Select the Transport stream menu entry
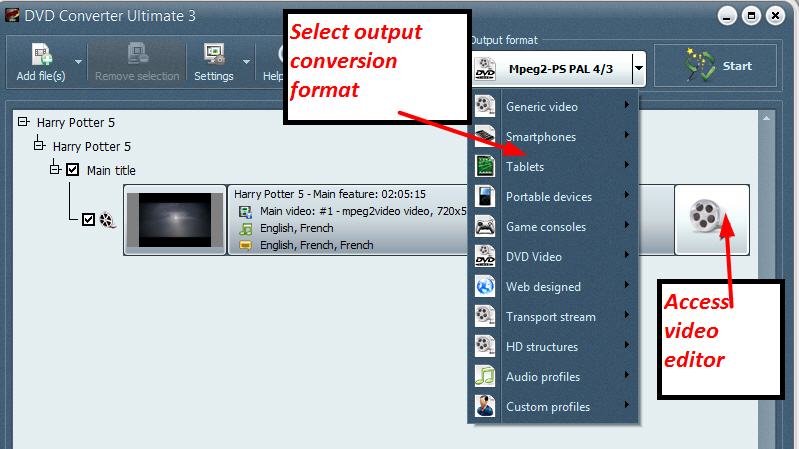 [x=553, y=317]
